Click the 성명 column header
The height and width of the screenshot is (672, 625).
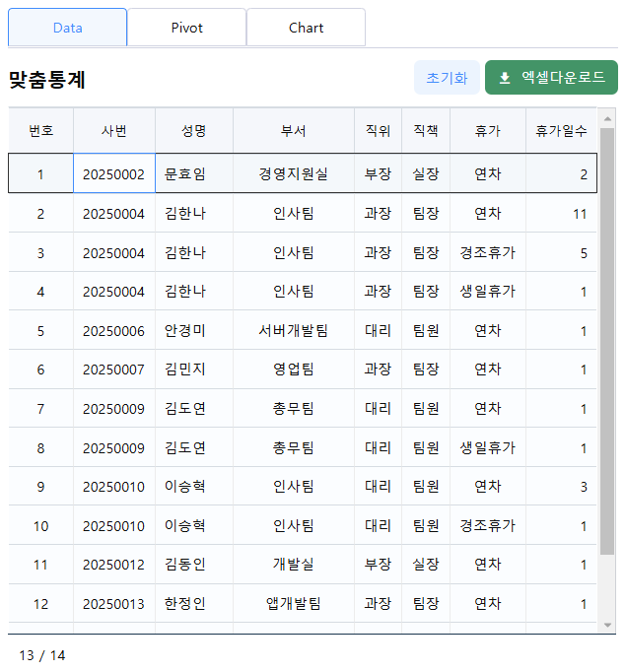click(194, 131)
